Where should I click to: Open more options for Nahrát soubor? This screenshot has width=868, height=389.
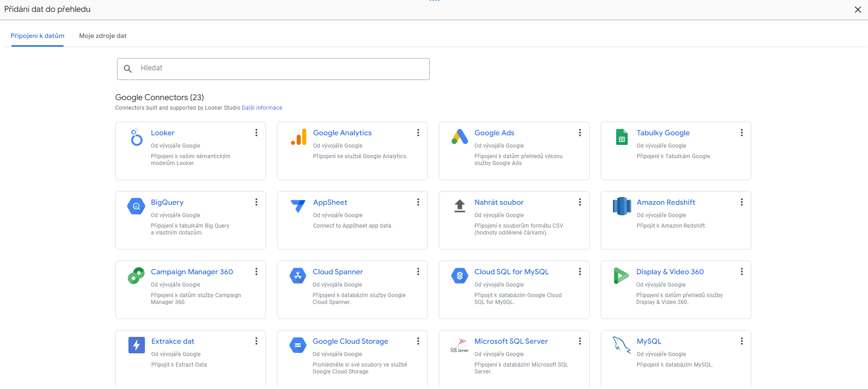pyautogui.click(x=580, y=202)
